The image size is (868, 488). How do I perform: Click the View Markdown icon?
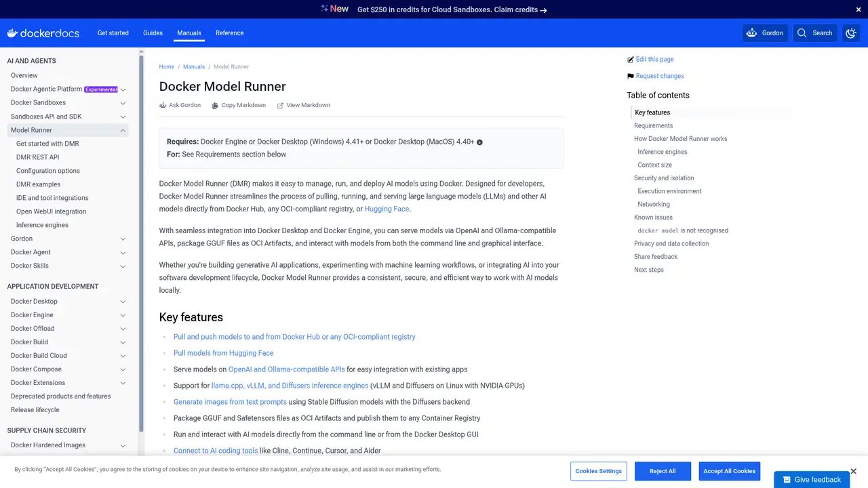[x=280, y=106]
